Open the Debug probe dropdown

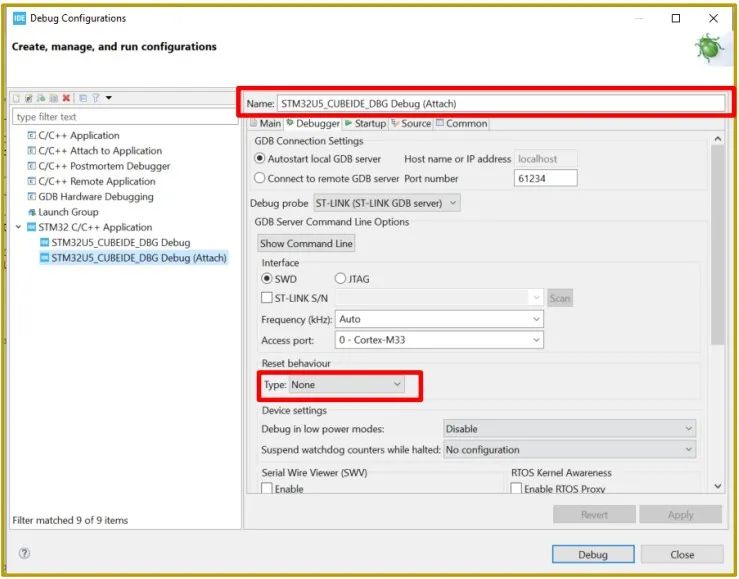[387, 203]
